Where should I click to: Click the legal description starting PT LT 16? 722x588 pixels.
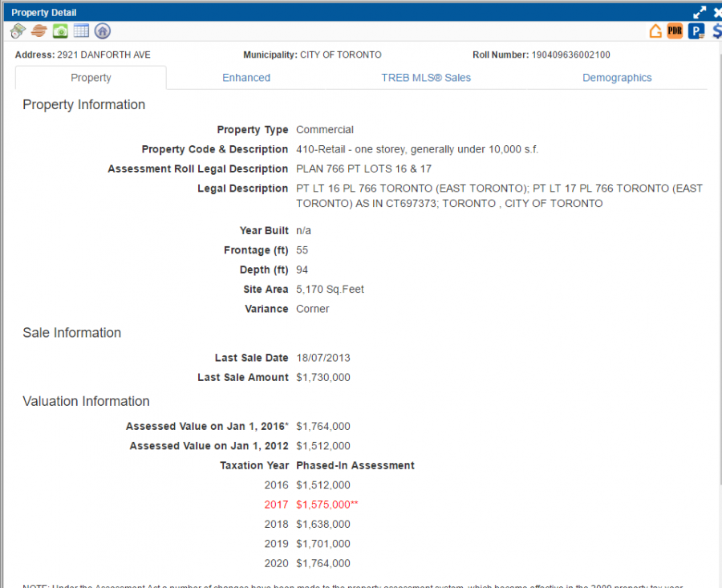(499, 196)
